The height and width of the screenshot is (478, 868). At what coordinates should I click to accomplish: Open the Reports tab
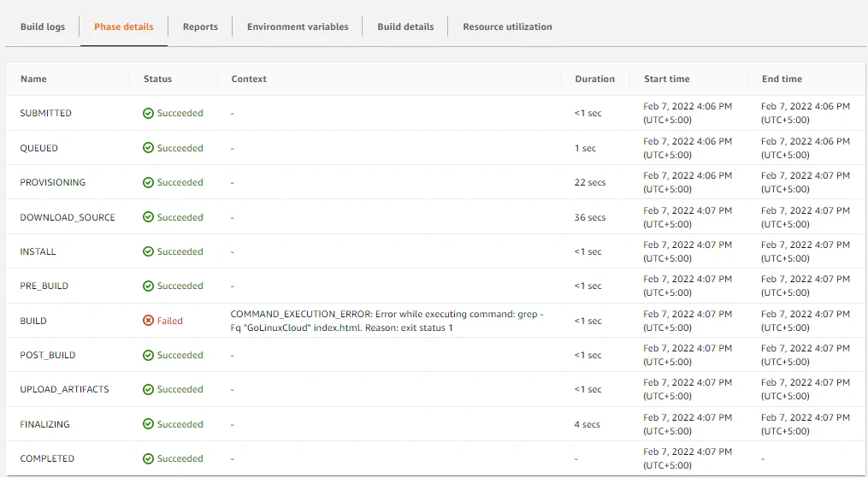200,27
